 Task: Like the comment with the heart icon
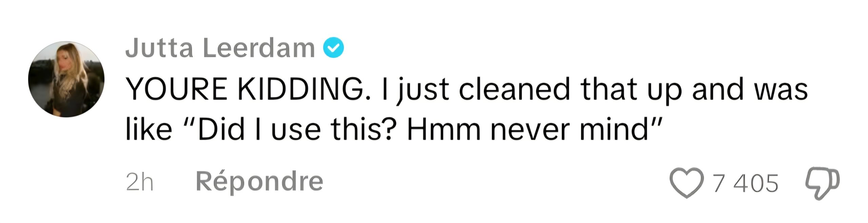pyautogui.click(x=686, y=183)
